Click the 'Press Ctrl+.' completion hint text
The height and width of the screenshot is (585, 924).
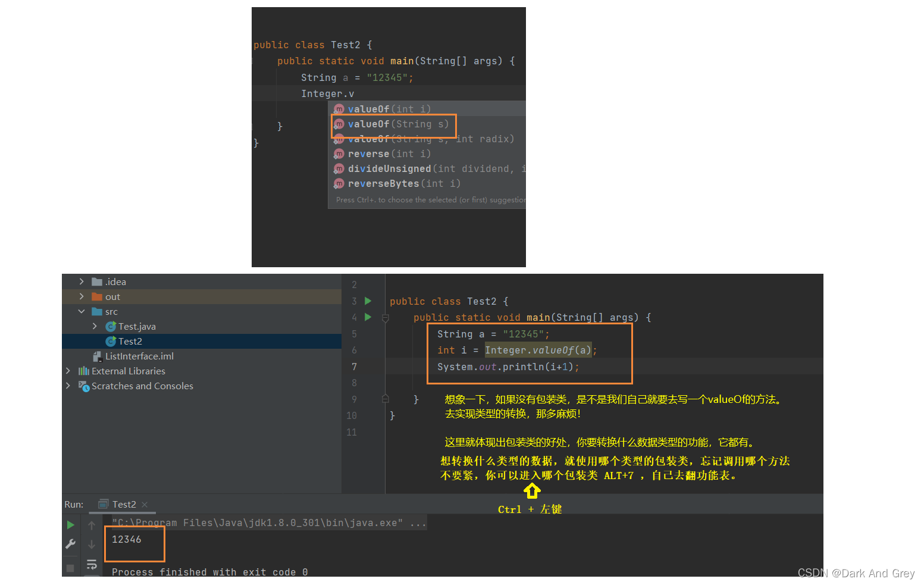pyautogui.click(x=430, y=200)
